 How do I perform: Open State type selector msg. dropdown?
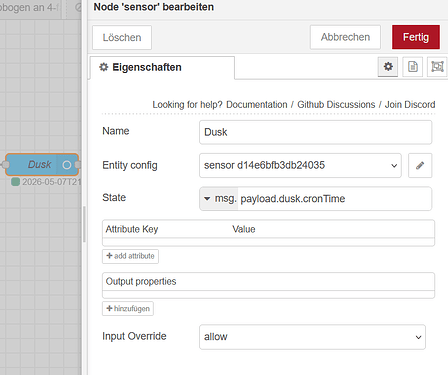219,199
